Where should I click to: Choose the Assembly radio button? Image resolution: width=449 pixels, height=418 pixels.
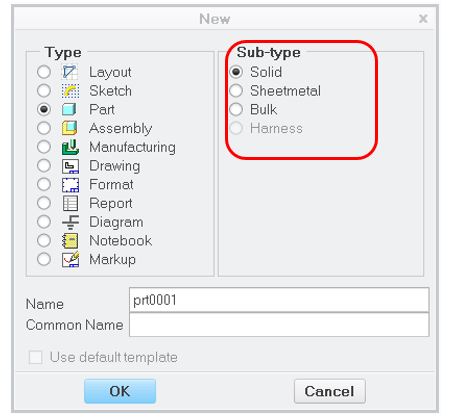(44, 128)
